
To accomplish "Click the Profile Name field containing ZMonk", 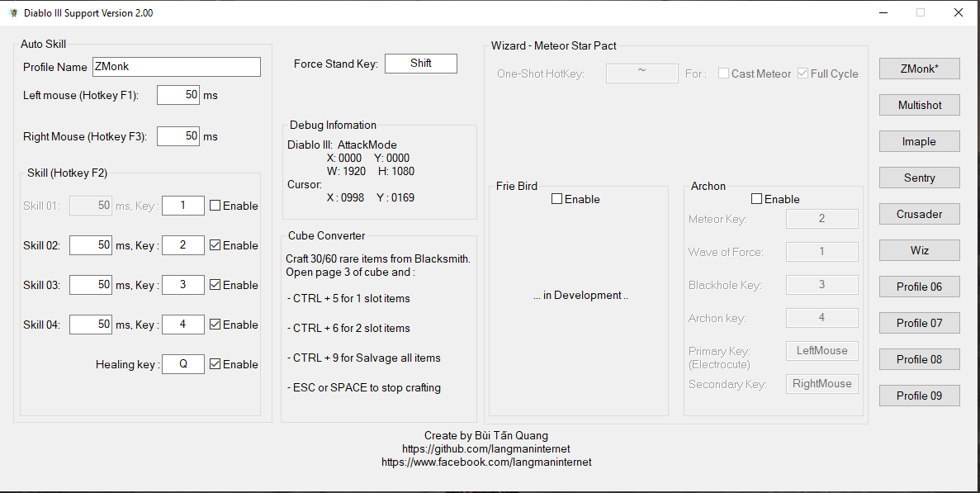I will (x=176, y=67).
